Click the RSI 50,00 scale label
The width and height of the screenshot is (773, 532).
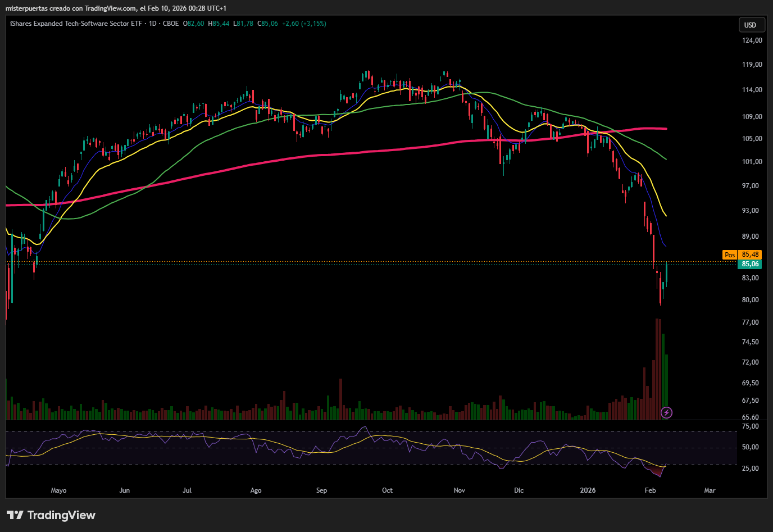(751, 447)
